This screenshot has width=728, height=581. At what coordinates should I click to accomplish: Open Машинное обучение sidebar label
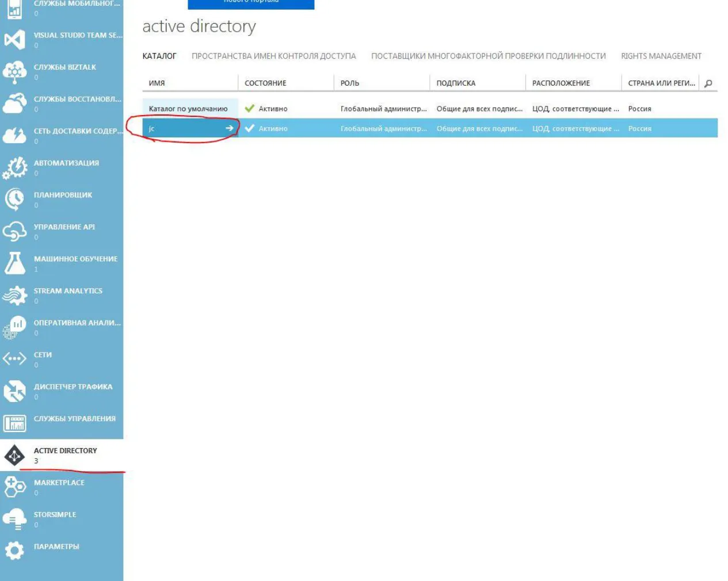pyautogui.click(x=75, y=259)
